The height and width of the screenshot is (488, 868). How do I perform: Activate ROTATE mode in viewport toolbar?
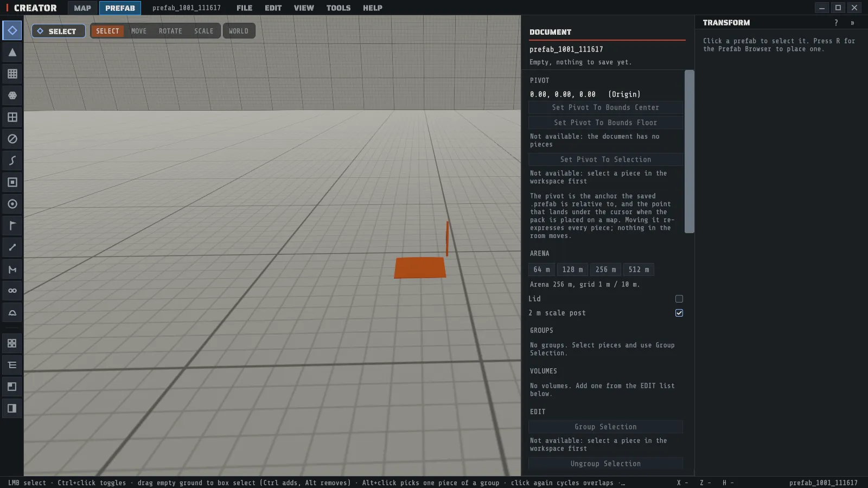click(170, 31)
